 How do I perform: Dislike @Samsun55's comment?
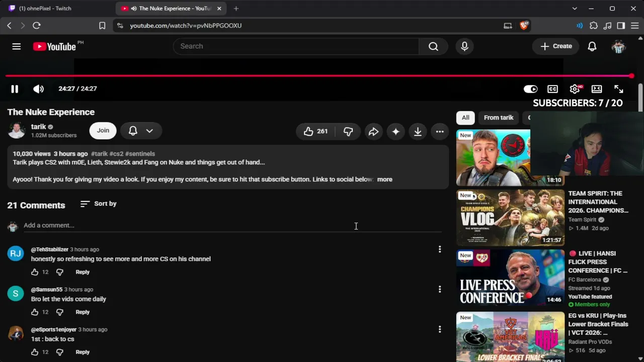tap(60, 312)
